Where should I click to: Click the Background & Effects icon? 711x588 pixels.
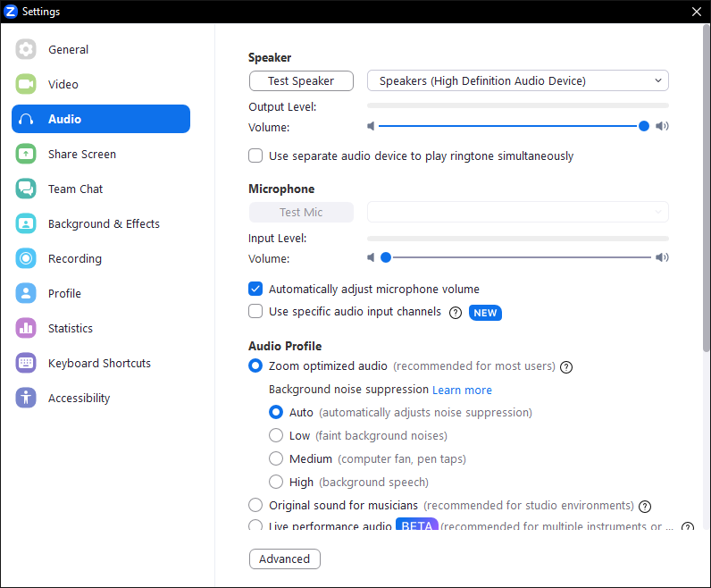click(26, 223)
